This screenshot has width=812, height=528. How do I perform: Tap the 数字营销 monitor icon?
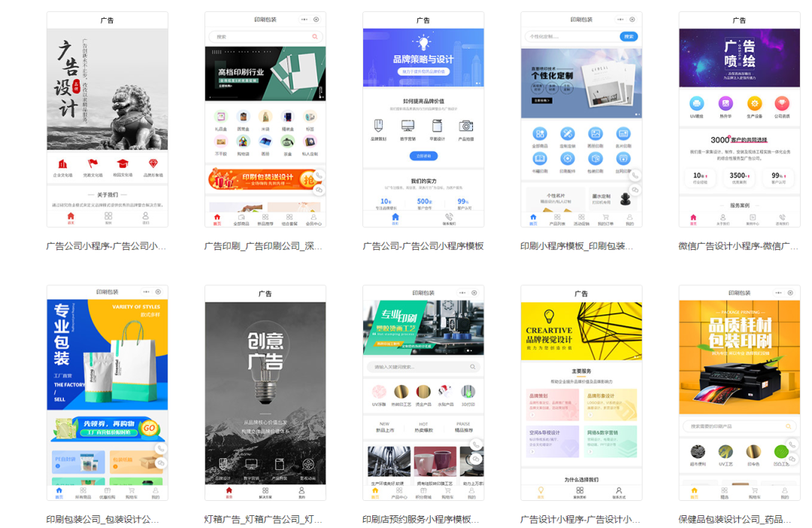[x=407, y=127]
